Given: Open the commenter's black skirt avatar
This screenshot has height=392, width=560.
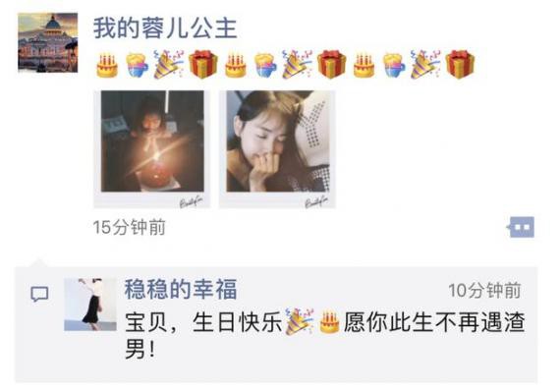Looking at the screenshot, I should point(90,305).
